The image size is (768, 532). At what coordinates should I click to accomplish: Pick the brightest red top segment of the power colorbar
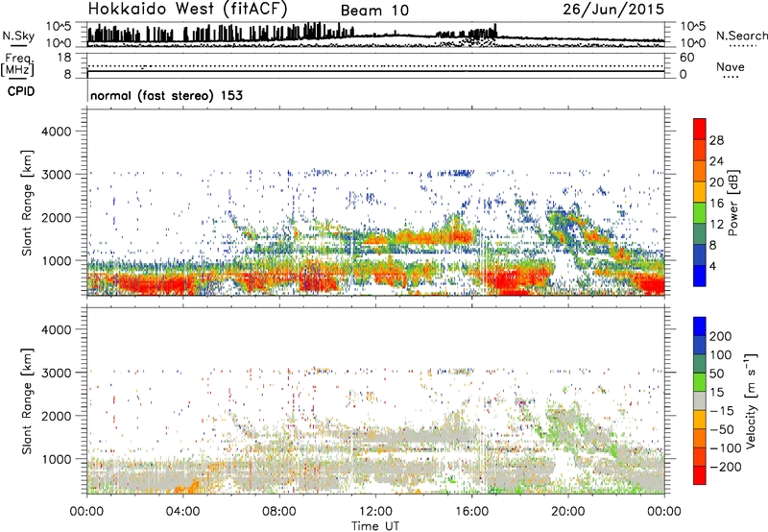point(700,129)
